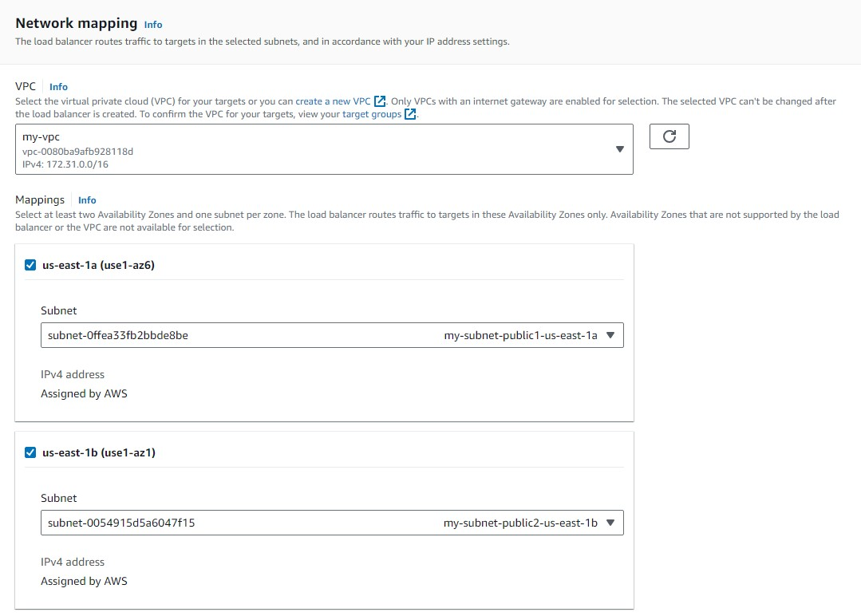Click the my-vpc selector box
Viewport: 861px width, 616px height.
[x=319, y=149]
